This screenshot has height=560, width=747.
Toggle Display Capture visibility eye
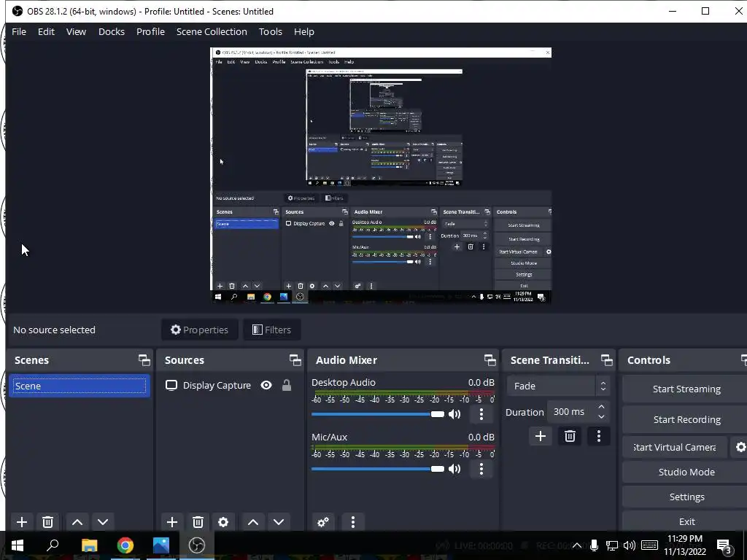pyautogui.click(x=266, y=385)
